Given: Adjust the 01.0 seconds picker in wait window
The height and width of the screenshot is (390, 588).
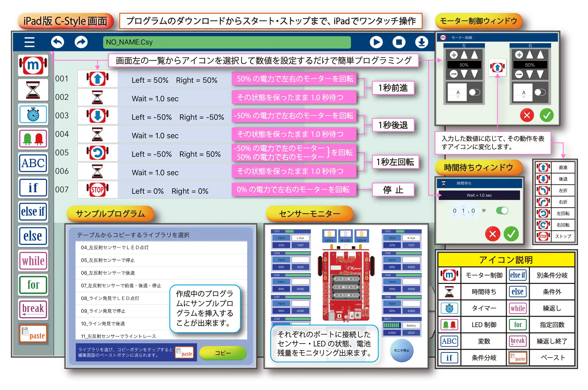Looking at the screenshot, I should 464,211.
